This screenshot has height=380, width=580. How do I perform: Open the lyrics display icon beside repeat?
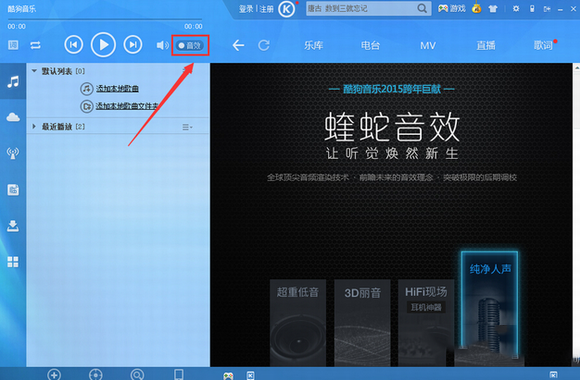coord(13,45)
